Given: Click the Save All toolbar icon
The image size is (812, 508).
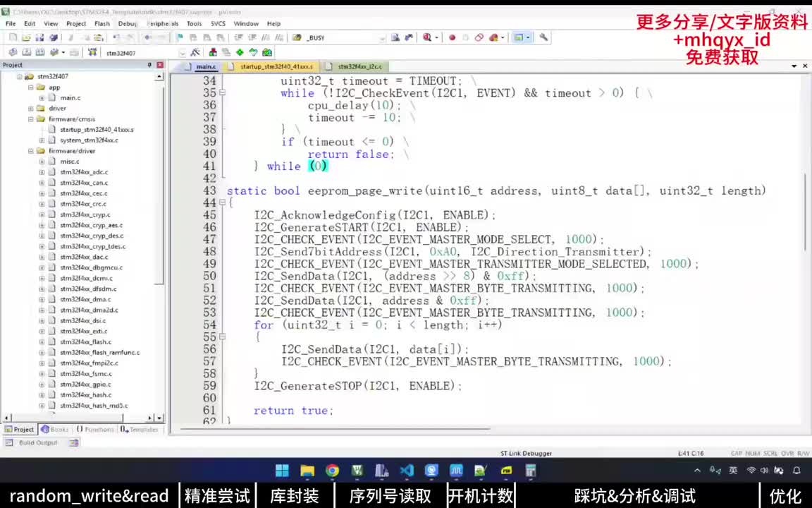Looking at the screenshot, I should coord(54,37).
